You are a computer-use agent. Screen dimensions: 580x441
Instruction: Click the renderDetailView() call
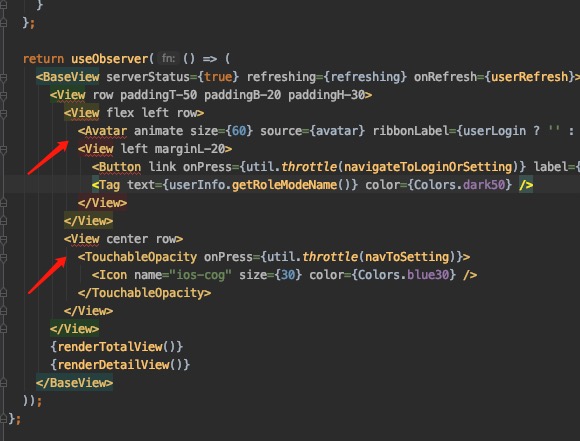[x=120, y=365]
